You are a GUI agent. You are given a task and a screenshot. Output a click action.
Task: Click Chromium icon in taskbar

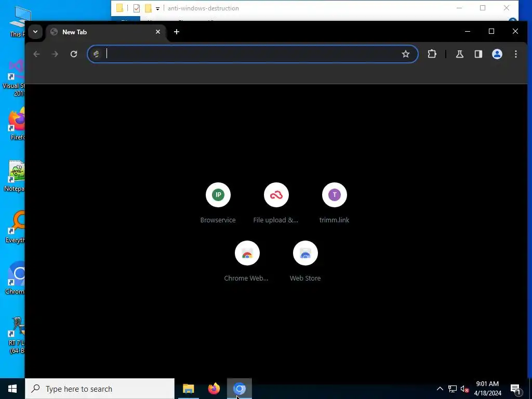[x=239, y=389]
